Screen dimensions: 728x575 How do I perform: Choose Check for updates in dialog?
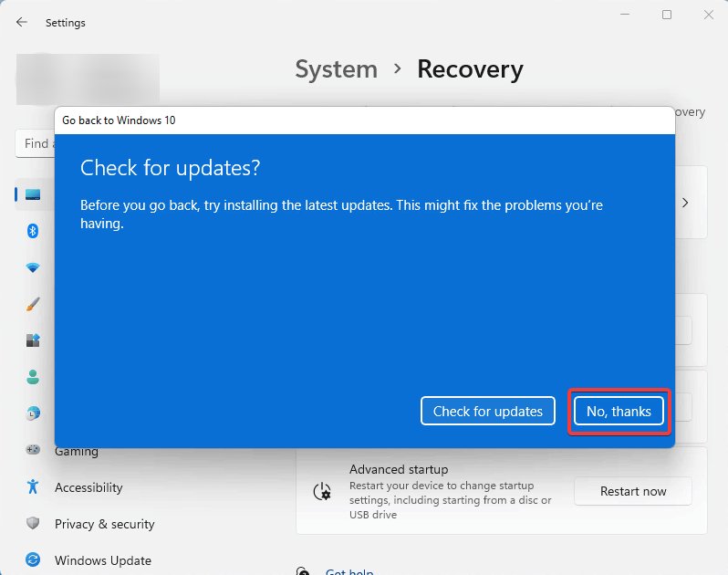(x=487, y=411)
